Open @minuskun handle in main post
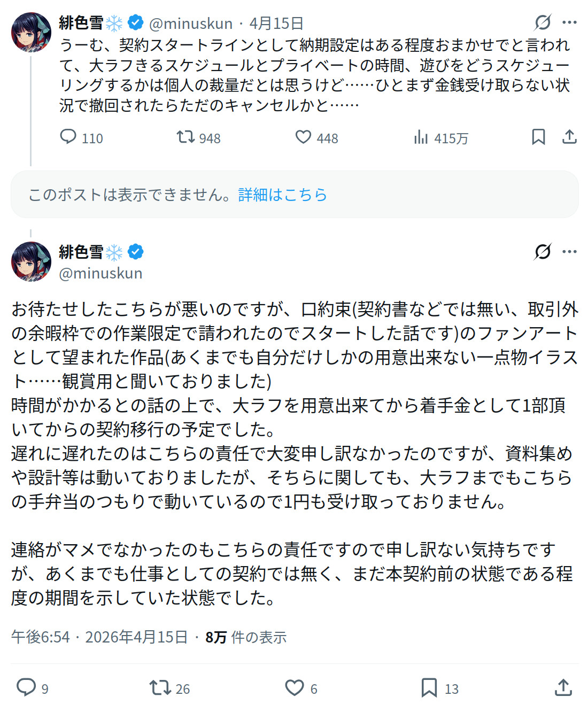This screenshot has width=588, height=712. click(100, 273)
